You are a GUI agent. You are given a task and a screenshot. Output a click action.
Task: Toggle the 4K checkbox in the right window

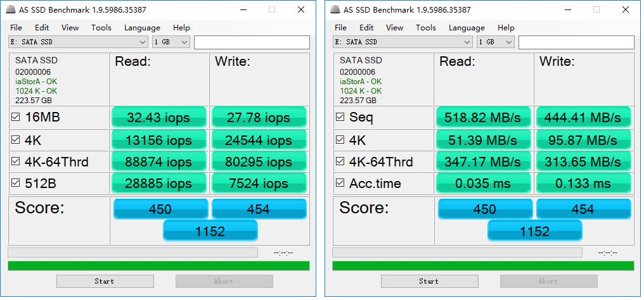pos(340,140)
